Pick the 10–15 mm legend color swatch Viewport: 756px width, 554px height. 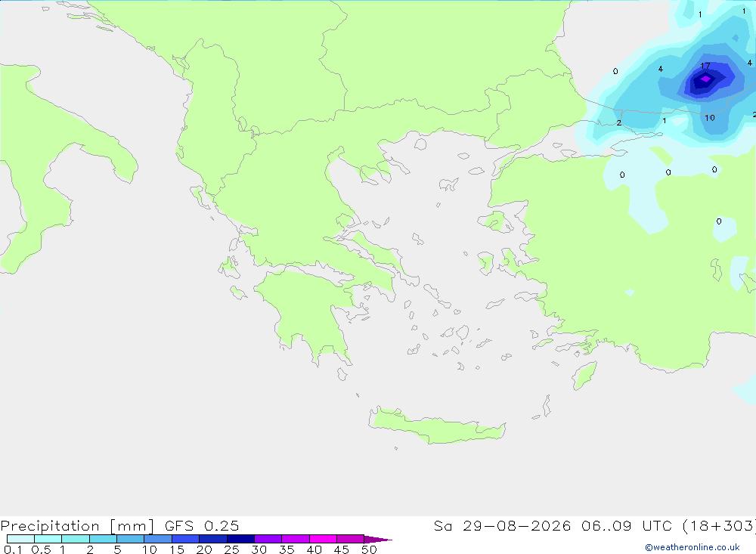[x=158, y=539]
